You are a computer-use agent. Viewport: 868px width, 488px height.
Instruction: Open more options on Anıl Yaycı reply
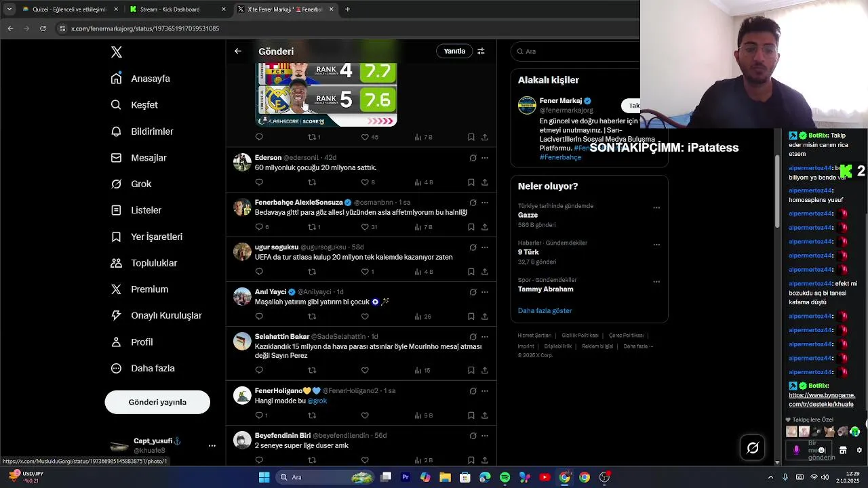[x=484, y=292]
